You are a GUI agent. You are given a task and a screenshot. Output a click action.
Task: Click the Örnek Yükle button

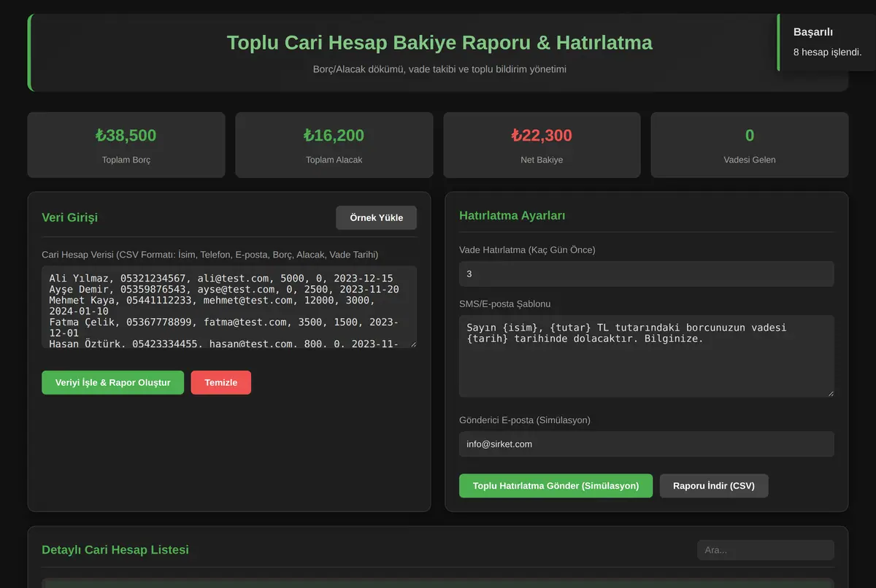pyautogui.click(x=376, y=218)
